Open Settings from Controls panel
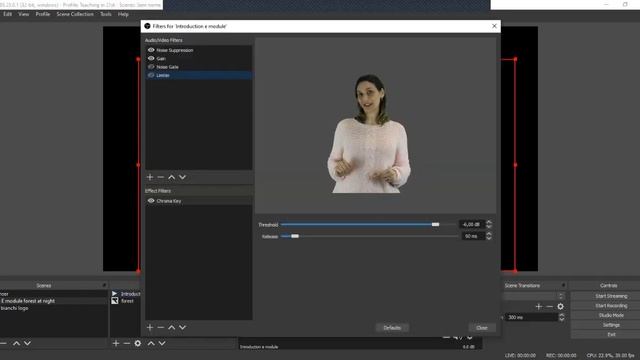Image resolution: width=640 pixels, height=360 pixels. coord(611,325)
